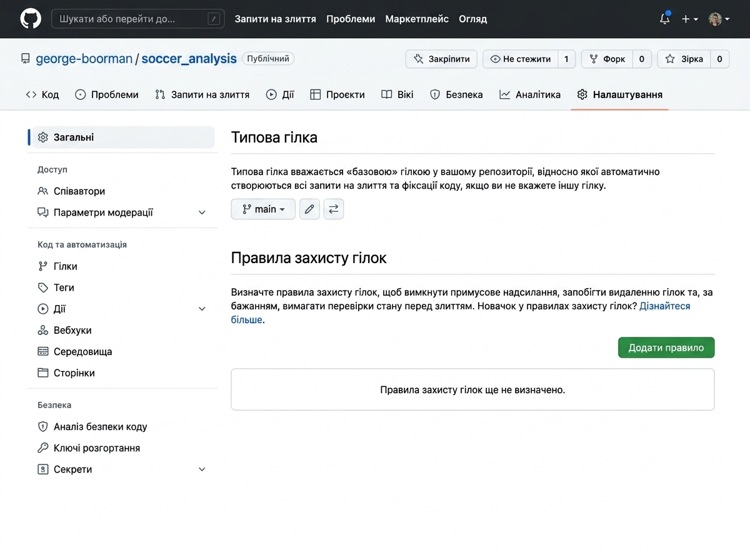The image size is (750, 560).
Task: Click the tag icon beside 'Теги'
Action: click(x=42, y=287)
